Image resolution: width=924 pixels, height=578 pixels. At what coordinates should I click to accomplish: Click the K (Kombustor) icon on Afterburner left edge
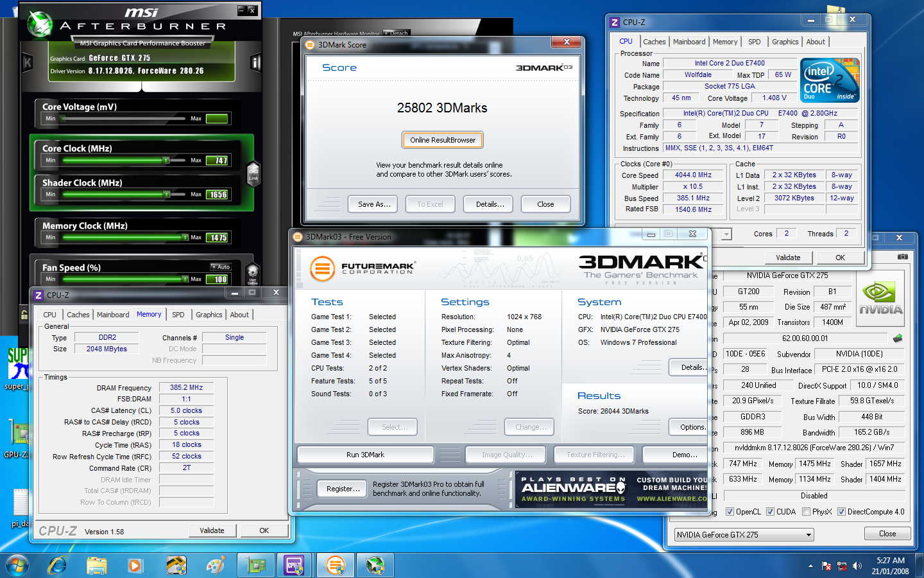(x=28, y=62)
